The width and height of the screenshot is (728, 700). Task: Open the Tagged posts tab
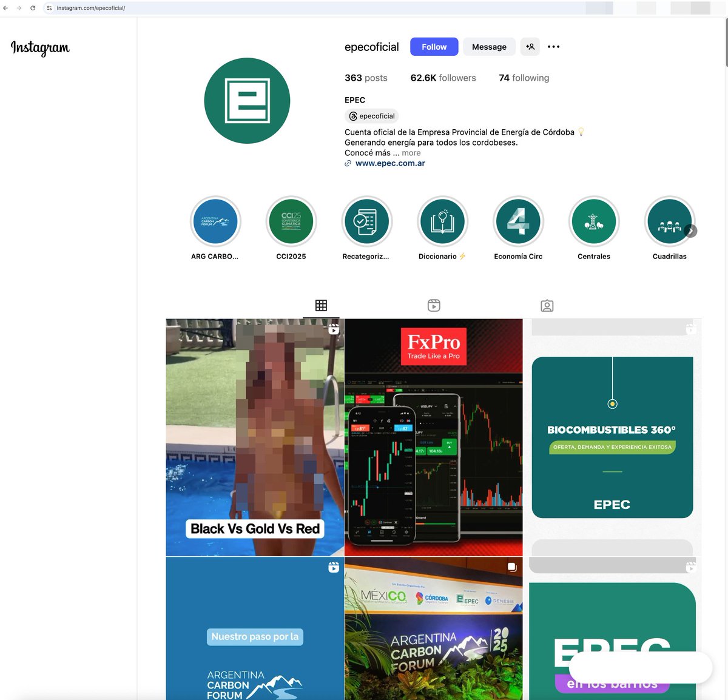[547, 305]
